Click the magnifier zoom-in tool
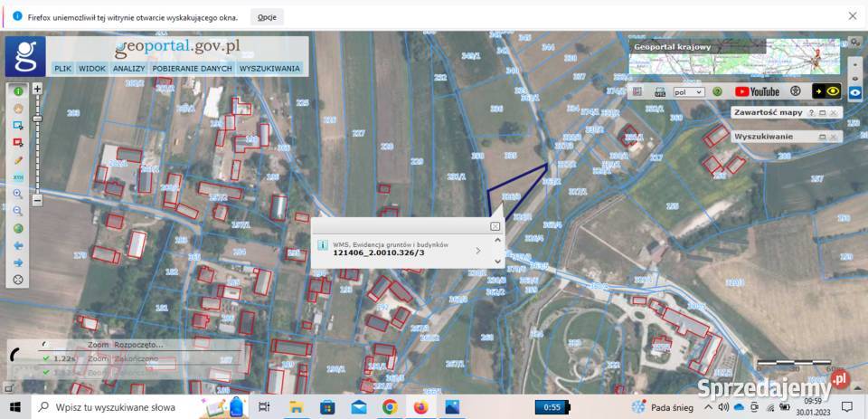 click(x=18, y=194)
